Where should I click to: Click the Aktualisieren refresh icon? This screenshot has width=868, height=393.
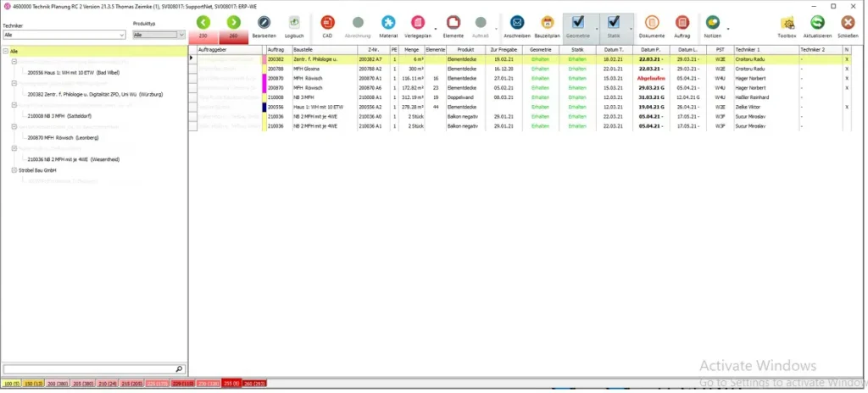click(817, 23)
